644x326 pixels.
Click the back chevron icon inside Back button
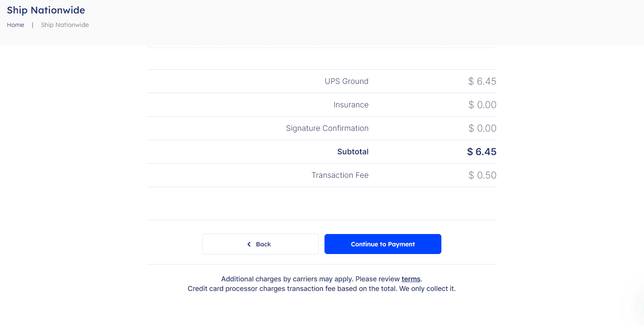248,244
